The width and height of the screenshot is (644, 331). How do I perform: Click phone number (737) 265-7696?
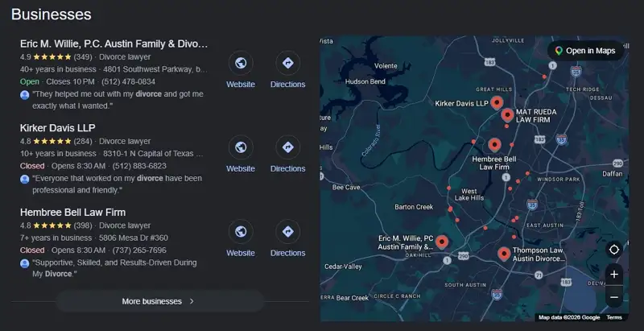pyautogui.click(x=139, y=250)
